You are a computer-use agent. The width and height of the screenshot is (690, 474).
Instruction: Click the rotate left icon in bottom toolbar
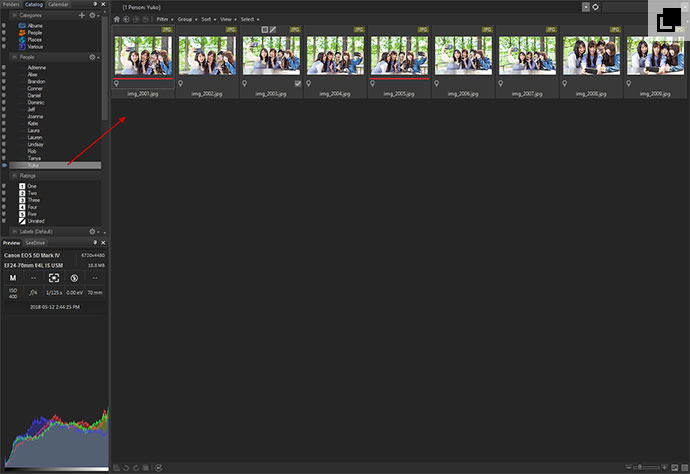pos(127,467)
